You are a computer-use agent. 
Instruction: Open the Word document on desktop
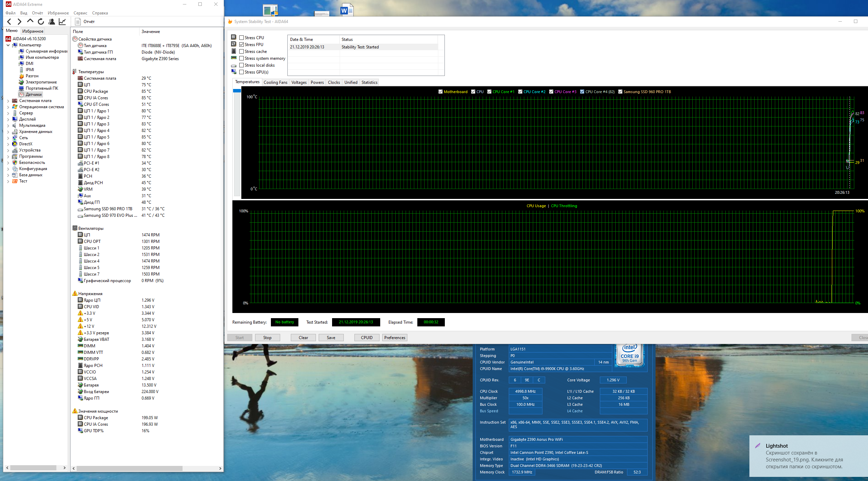(347, 10)
